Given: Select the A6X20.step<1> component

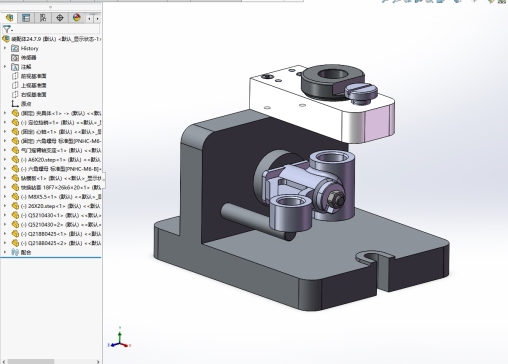Looking at the screenshot, I should pos(56,160).
